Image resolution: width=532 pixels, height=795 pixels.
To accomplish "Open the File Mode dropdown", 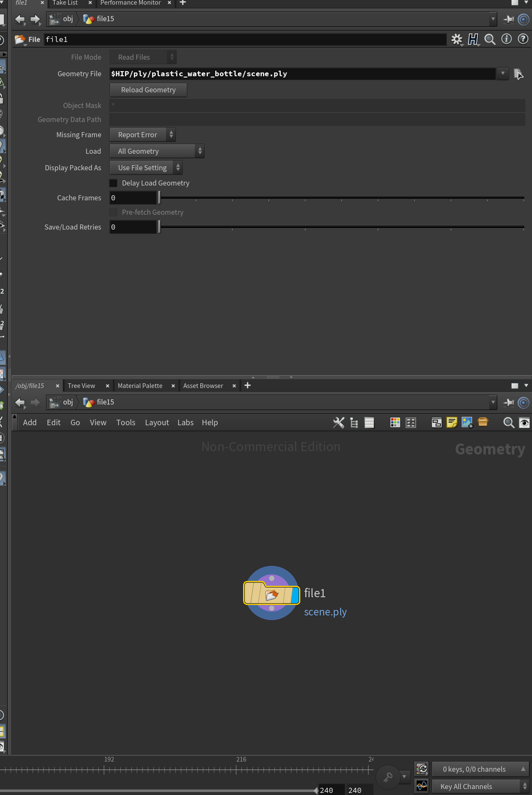I will pos(143,57).
